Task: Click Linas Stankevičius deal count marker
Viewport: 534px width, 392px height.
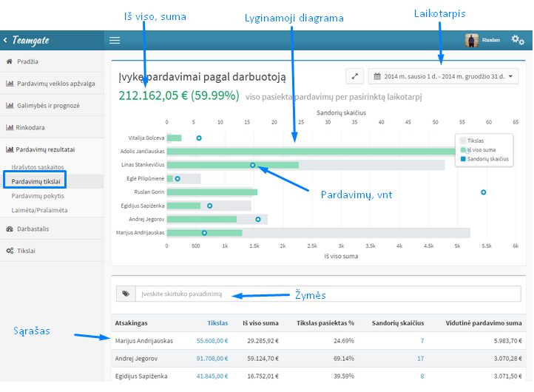Action: (x=252, y=165)
